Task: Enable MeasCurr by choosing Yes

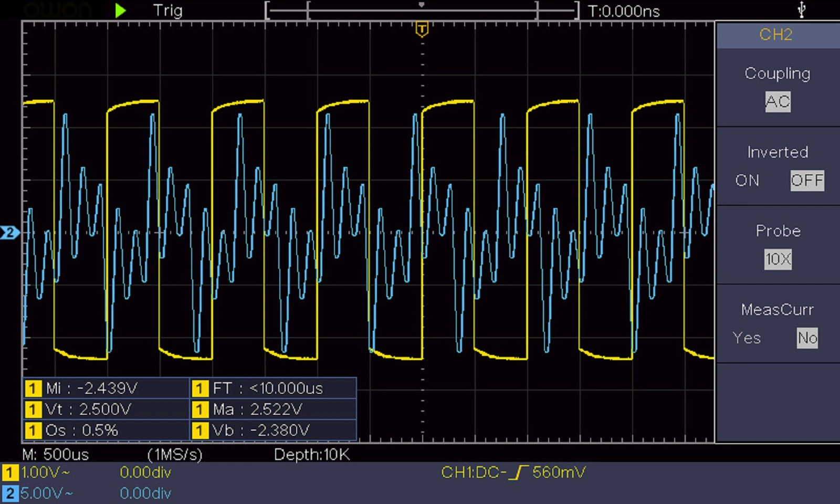Action: 747,338
